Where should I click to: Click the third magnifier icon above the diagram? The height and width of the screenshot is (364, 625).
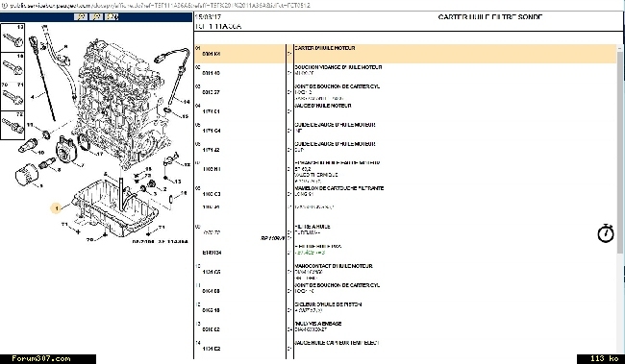pyautogui.click(x=112, y=17)
